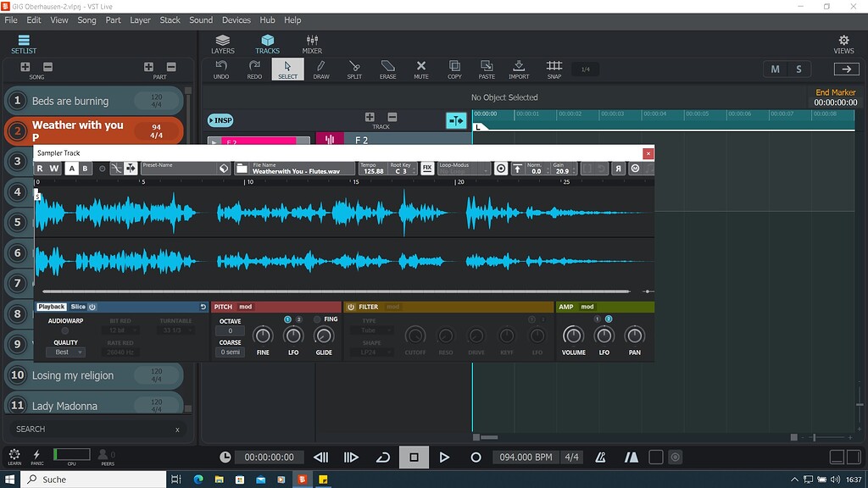868x488 pixels.
Task: Click the Mute tool icon
Action: [x=420, y=69]
